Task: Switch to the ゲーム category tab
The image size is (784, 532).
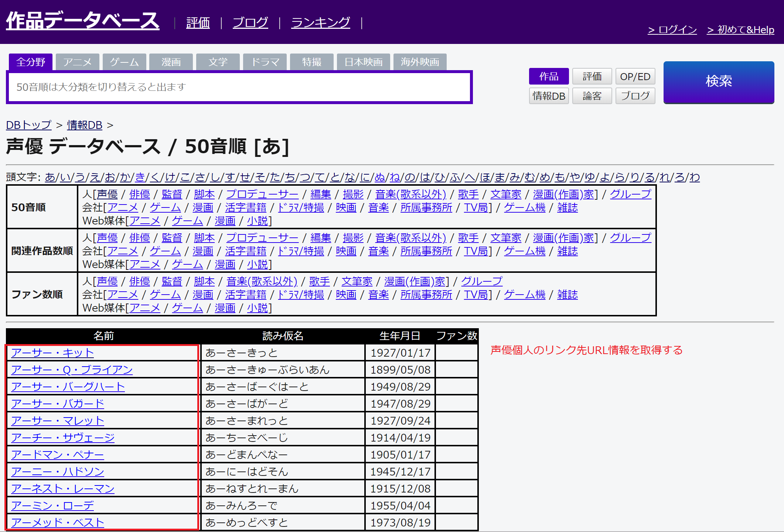Action: (125, 62)
